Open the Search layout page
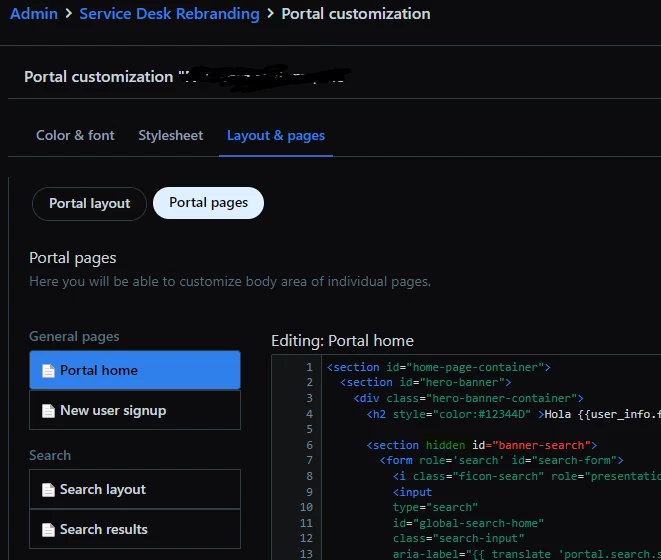This screenshot has height=560, width=661. point(135,489)
